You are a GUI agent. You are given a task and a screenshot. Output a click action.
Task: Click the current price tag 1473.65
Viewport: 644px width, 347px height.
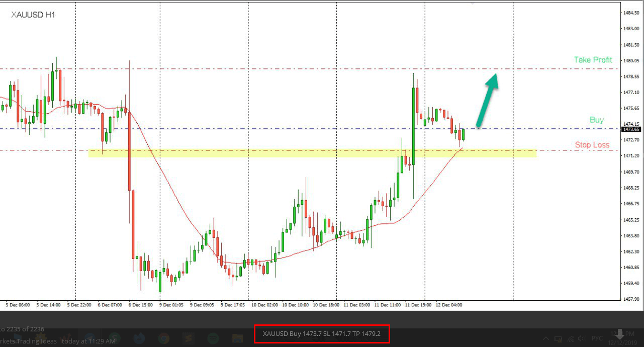click(630, 129)
